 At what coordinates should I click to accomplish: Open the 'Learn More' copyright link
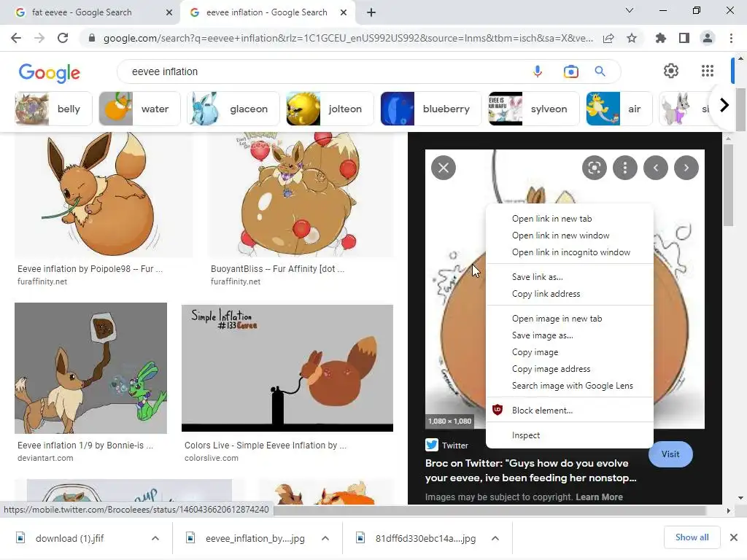[599, 497]
